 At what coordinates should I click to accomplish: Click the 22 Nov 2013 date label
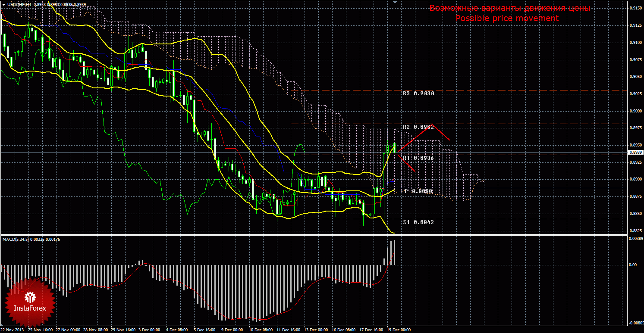tap(13, 330)
